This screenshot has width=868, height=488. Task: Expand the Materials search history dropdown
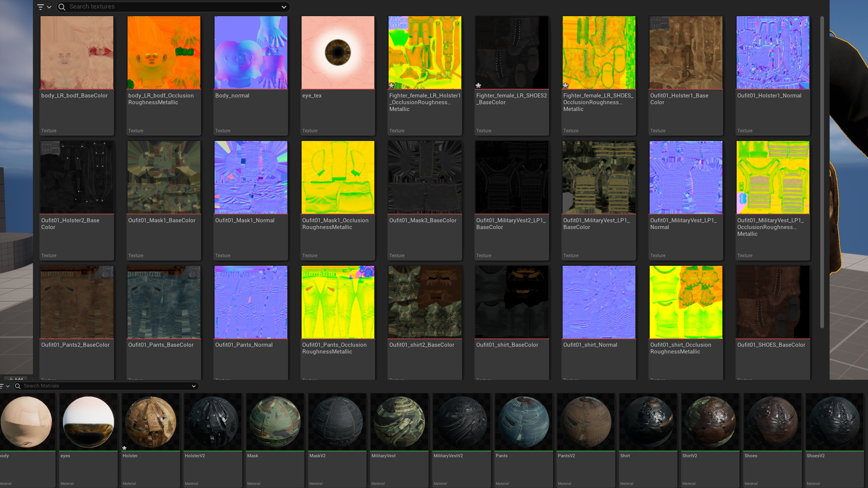(194, 386)
